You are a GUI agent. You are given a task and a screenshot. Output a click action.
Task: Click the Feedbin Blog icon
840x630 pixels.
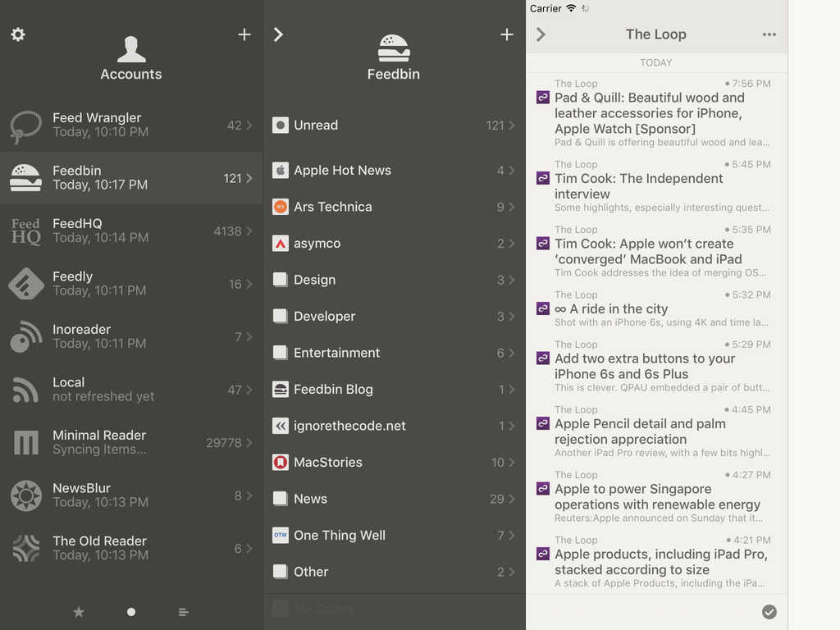coord(281,390)
